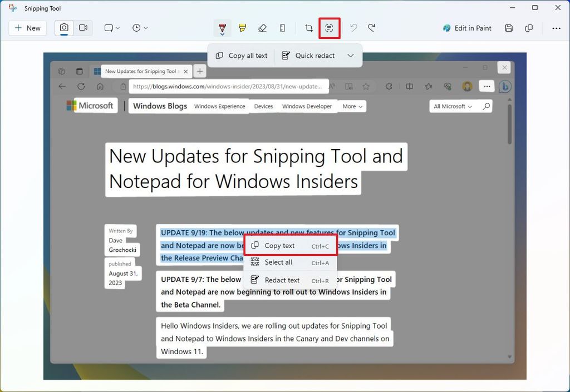Open image with Edit in Paint

point(467,28)
